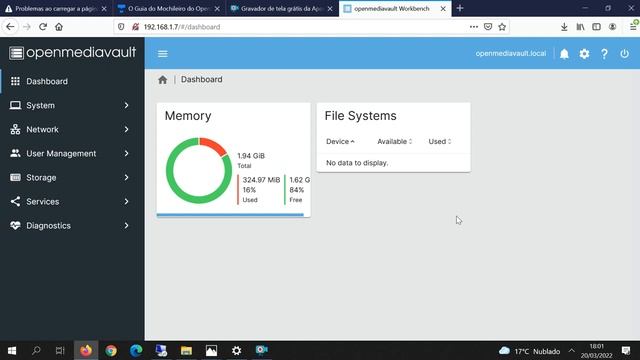640x360 pixels.
Task: Click the Memory usage donut chart
Action: [x=199, y=171]
